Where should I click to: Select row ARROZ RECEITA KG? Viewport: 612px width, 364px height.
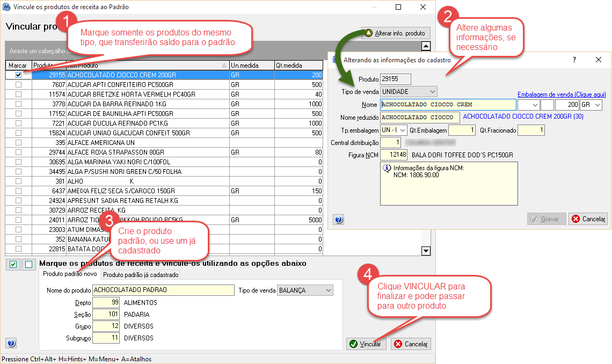(164, 210)
